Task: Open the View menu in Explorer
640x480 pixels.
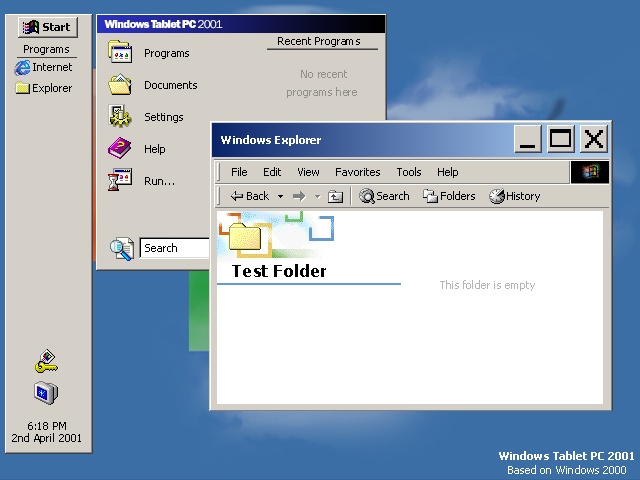Action: (x=308, y=172)
